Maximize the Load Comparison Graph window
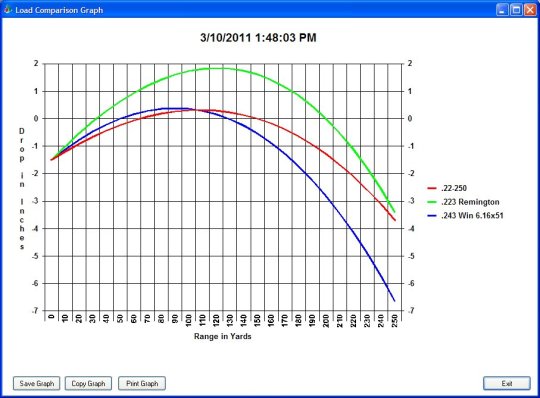Screen dimensions: 540x398 [516, 10]
